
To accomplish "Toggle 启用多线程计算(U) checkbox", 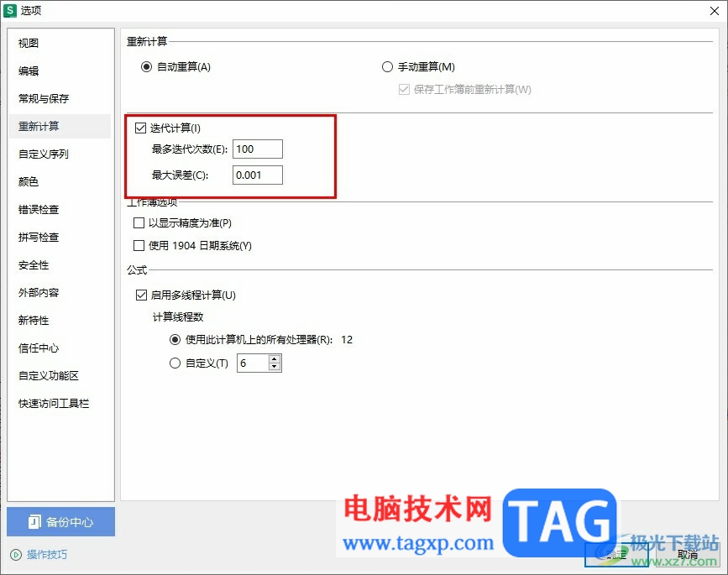I will pyautogui.click(x=141, y=295).
